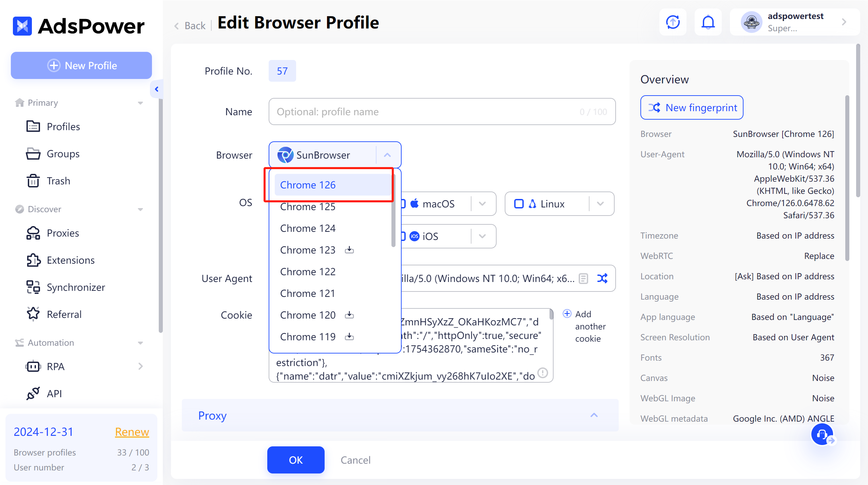Image resolution: width=868 pixels, height=485 pixels.
Task: Collapse the Automation sidebar section
Action: pos(140,343)
